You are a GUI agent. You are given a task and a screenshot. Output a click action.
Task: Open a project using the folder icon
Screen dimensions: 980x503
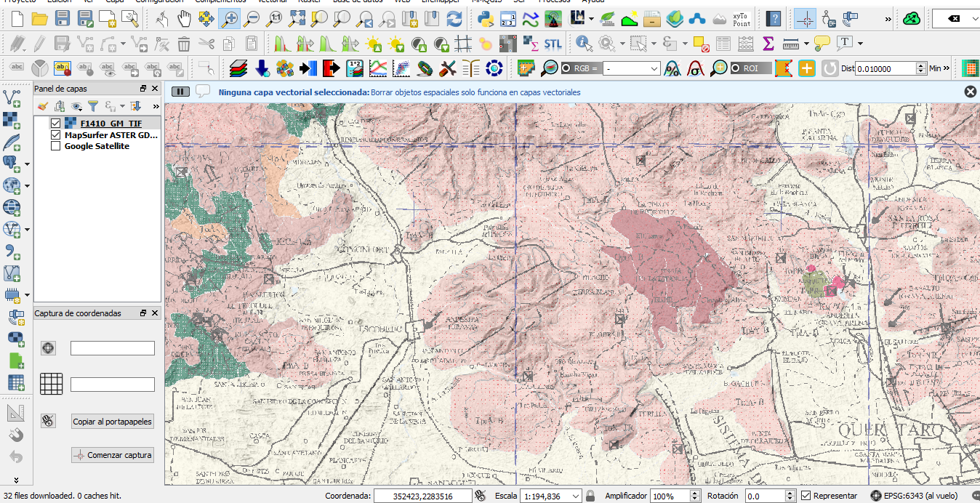[x=39, y=19]
